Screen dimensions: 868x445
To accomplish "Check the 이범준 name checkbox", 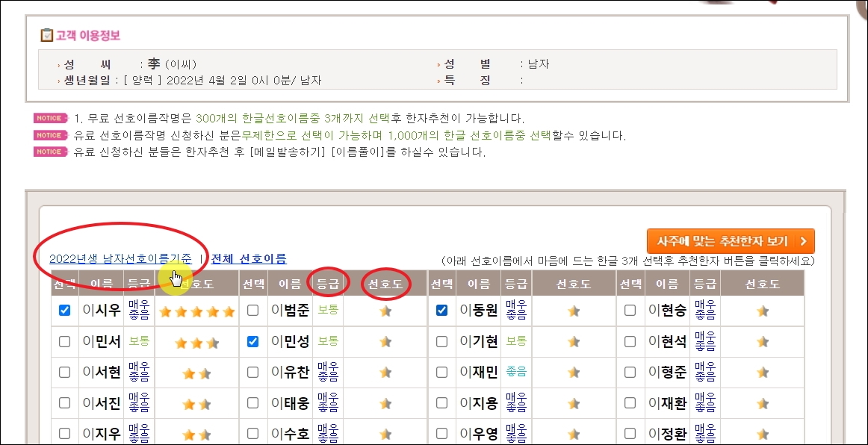I will pyautogui.click(x=253, y=311).
